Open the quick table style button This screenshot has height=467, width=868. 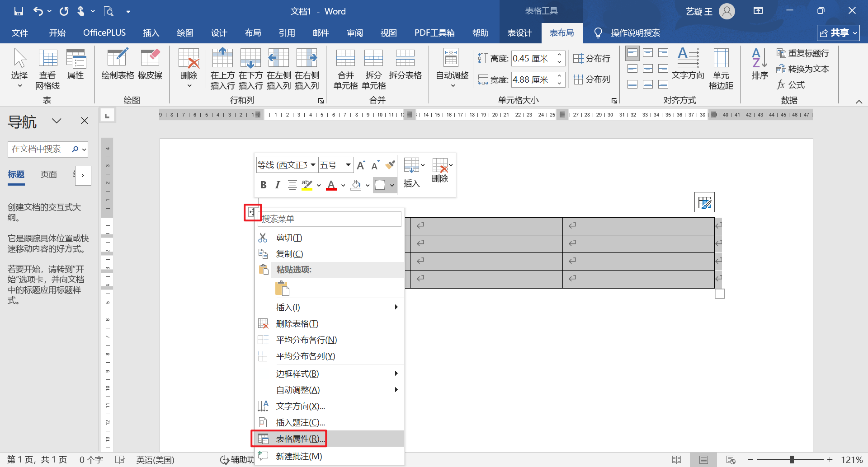pyautogui.click(x=704, y=202)
